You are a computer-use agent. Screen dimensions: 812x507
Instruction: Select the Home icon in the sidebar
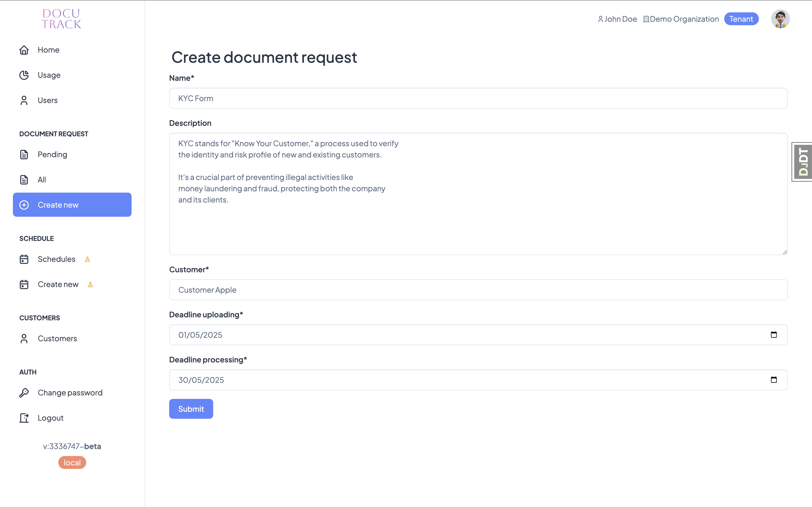pos(24,50)
